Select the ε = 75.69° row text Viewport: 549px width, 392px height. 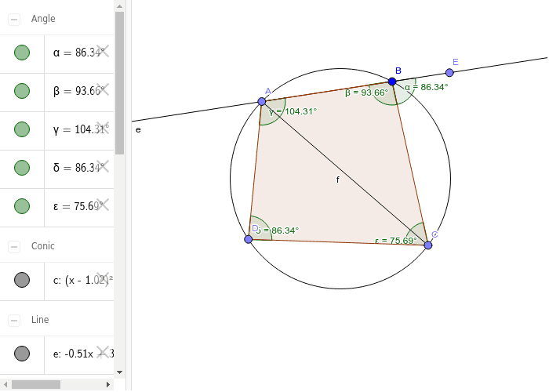click(78, 206)
